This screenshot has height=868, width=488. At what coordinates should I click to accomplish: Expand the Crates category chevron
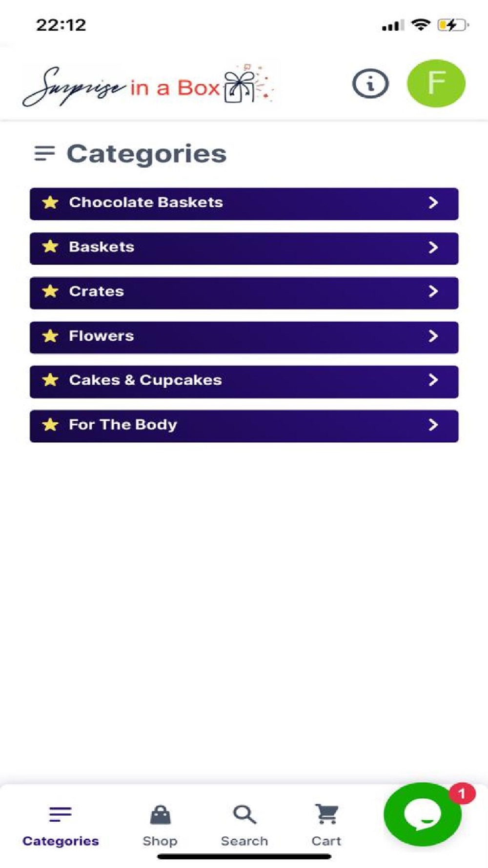433,291
